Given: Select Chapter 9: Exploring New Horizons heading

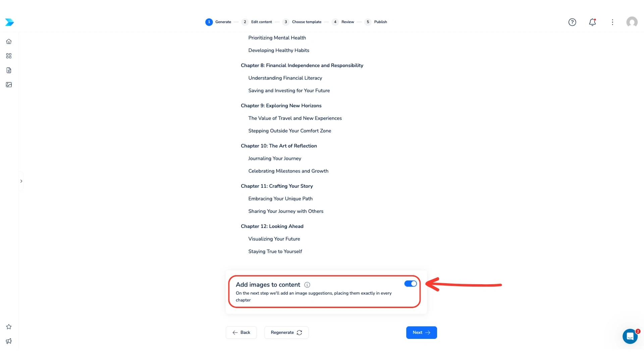Looking at the screenshot, I should [x=281, y=106].
